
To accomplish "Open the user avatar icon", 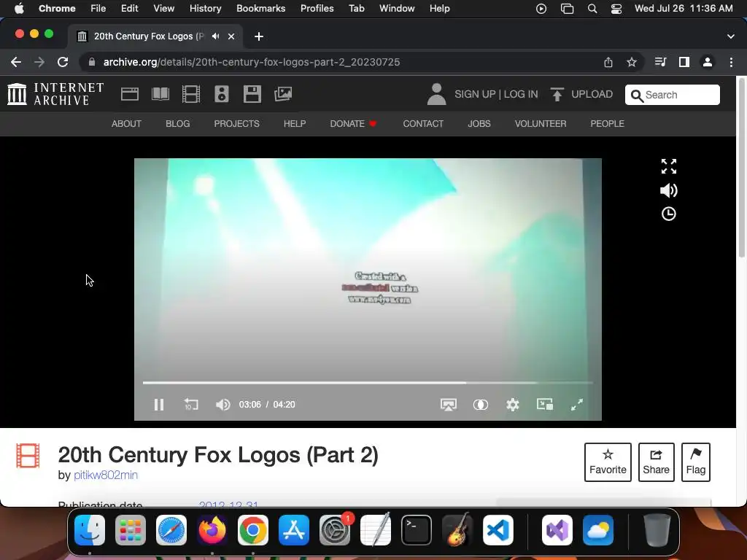I will [x=436, y=94].
